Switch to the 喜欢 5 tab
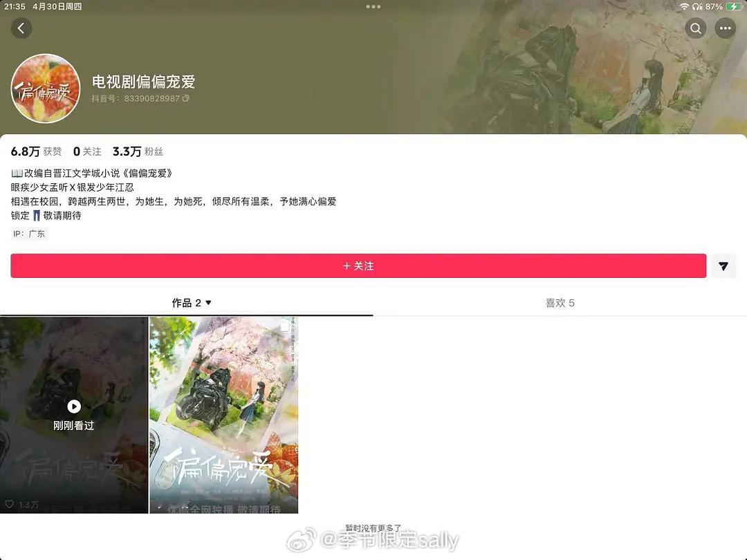This screenshot has width=747, height=560. [560, 303]
